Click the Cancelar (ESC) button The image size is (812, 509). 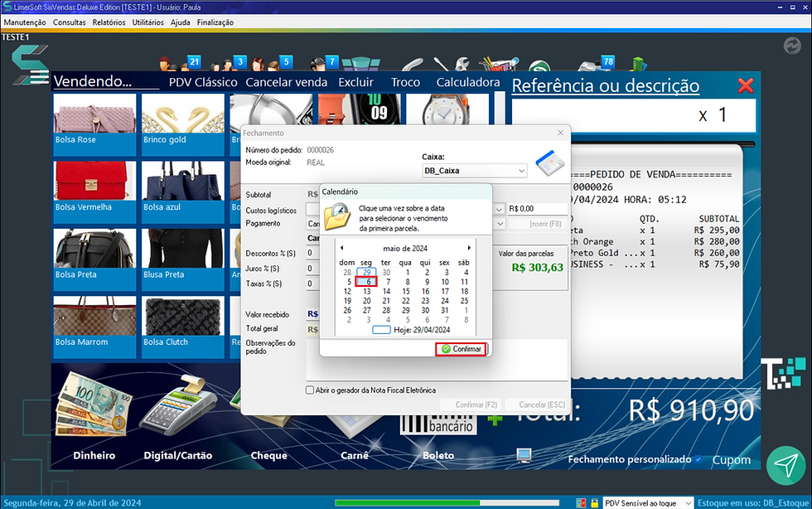point(538,405)
